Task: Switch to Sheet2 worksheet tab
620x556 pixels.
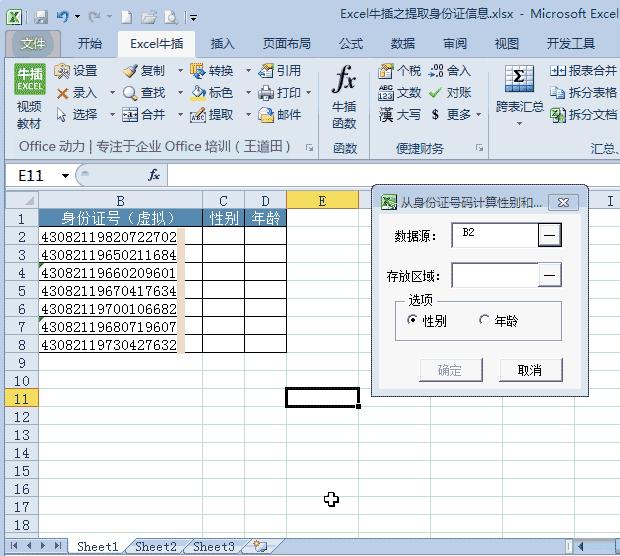Action: [155, 547]
